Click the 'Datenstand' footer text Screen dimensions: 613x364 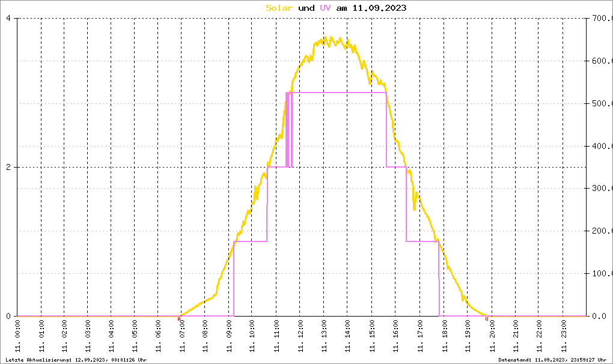click(552, 360)
